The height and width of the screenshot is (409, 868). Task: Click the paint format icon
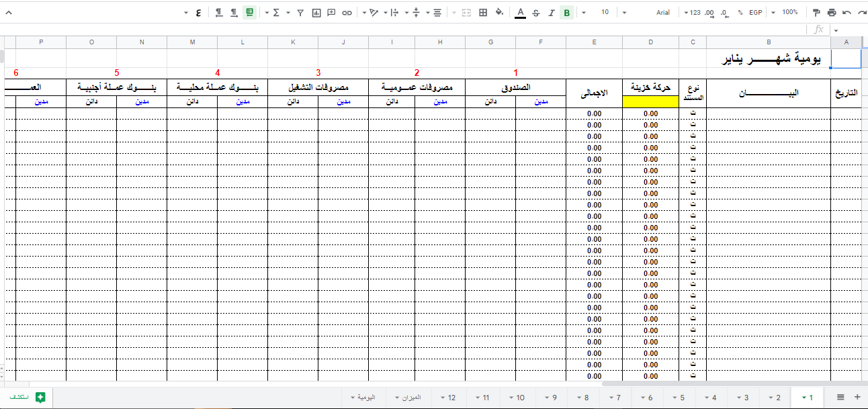816,12
